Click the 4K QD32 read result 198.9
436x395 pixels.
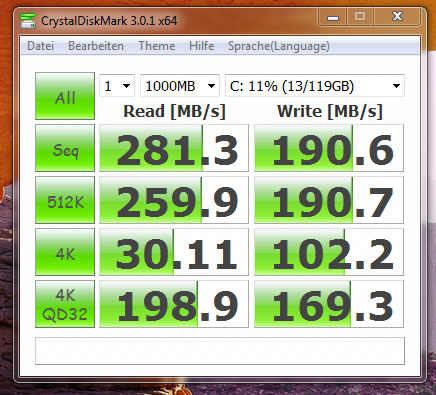coord(174,304)
